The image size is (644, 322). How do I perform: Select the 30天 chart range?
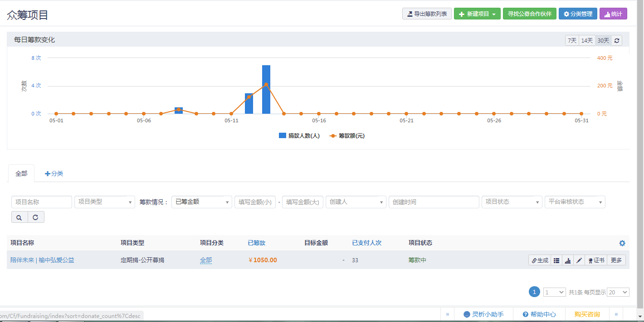(x=603, y=41)
